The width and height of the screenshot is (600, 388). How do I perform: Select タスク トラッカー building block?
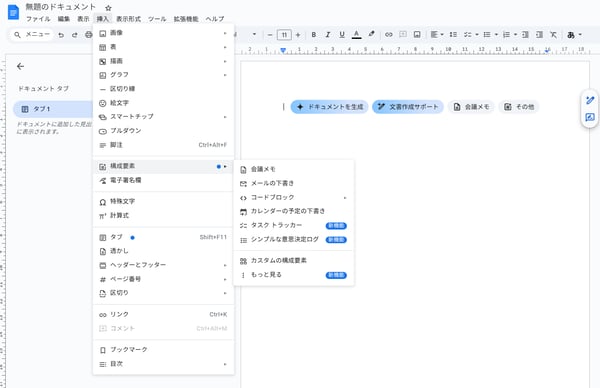tap(293, 225)
